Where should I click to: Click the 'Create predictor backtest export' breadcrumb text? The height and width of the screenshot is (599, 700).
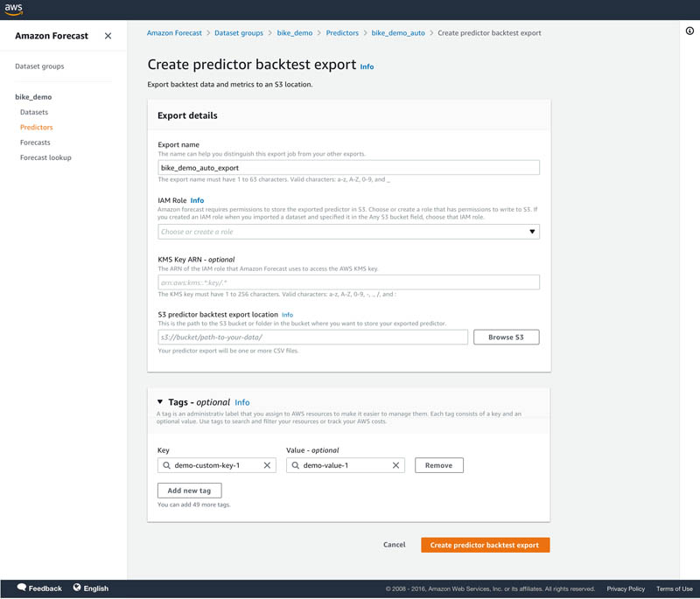tap(489, 33)
